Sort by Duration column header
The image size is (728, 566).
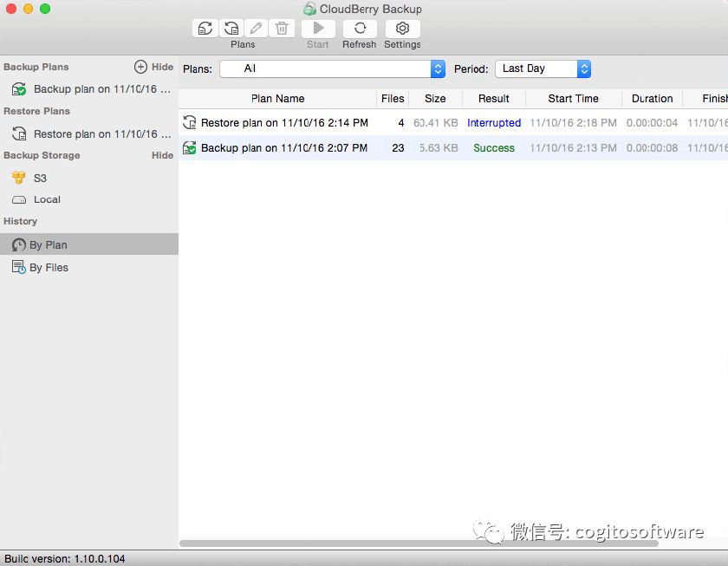tap(652, 99)
